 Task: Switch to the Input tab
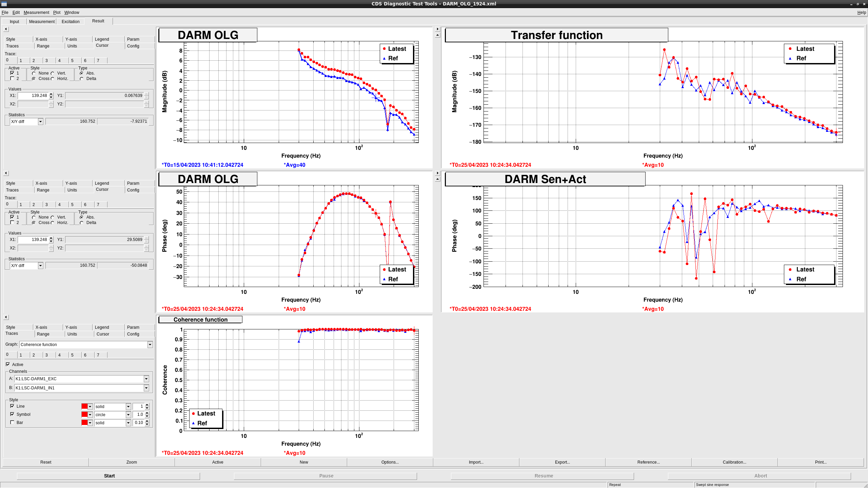(x=14, y=21)
